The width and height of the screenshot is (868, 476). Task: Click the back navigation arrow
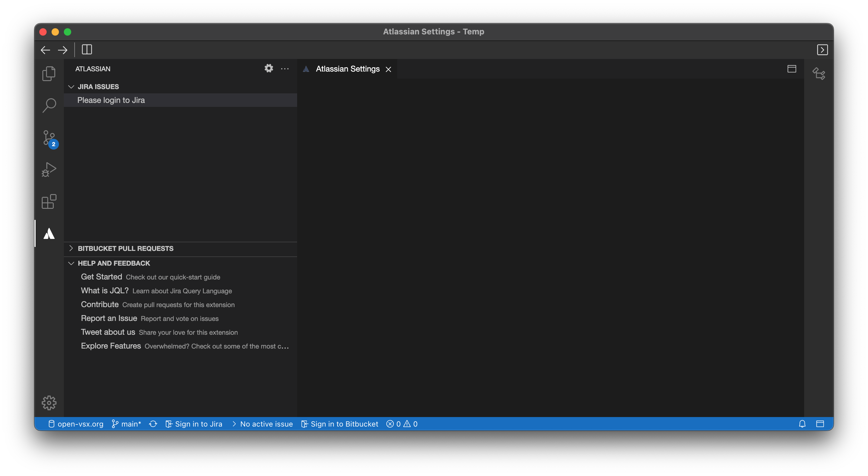(x=45, y=49)
